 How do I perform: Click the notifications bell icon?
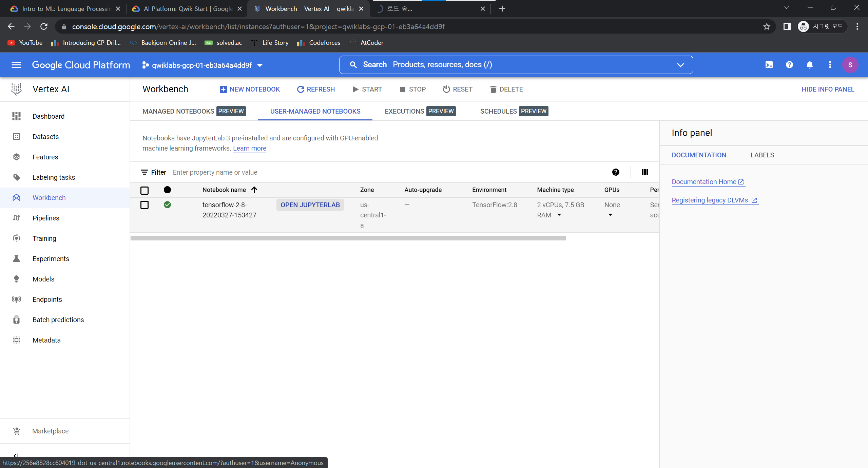(x=810, y=65)
